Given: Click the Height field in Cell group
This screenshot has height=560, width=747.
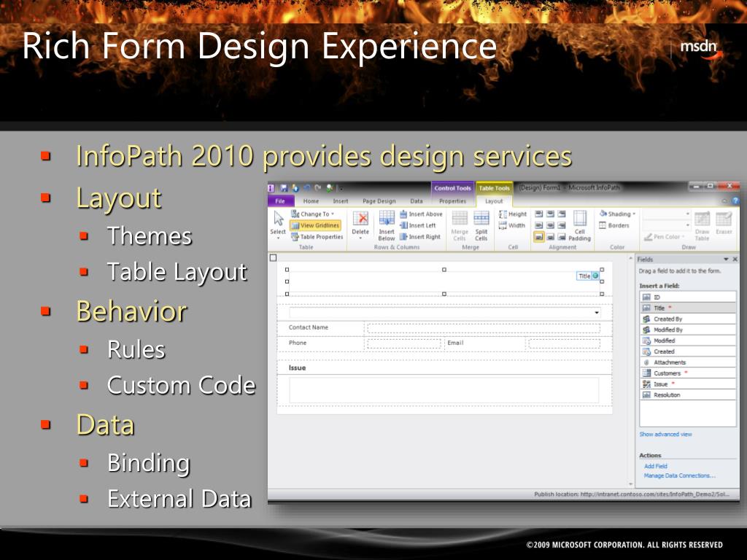Looking at the screenshot, I should (513, 214).
